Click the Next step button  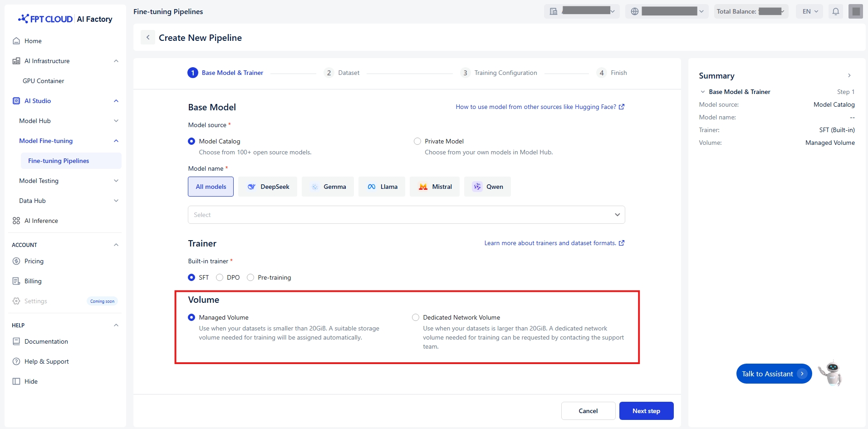646,411
